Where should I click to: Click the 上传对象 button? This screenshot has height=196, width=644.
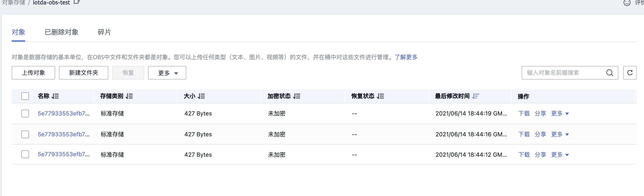[33, 73]
